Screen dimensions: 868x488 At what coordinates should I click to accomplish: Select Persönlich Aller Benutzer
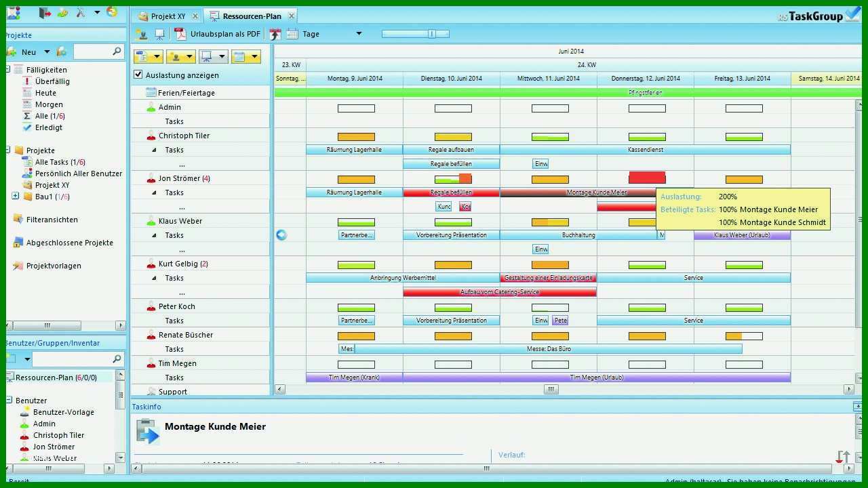tap(79, 174)
